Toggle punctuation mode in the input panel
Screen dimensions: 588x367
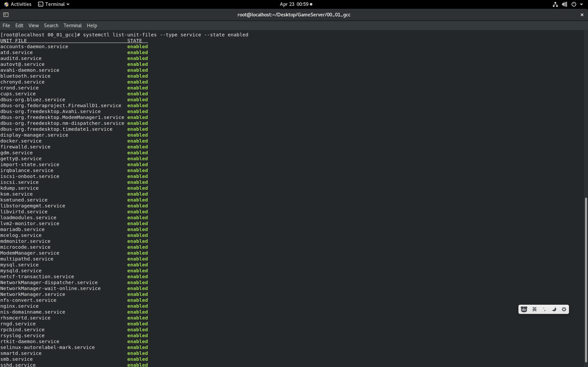click(x=544, y=309)
